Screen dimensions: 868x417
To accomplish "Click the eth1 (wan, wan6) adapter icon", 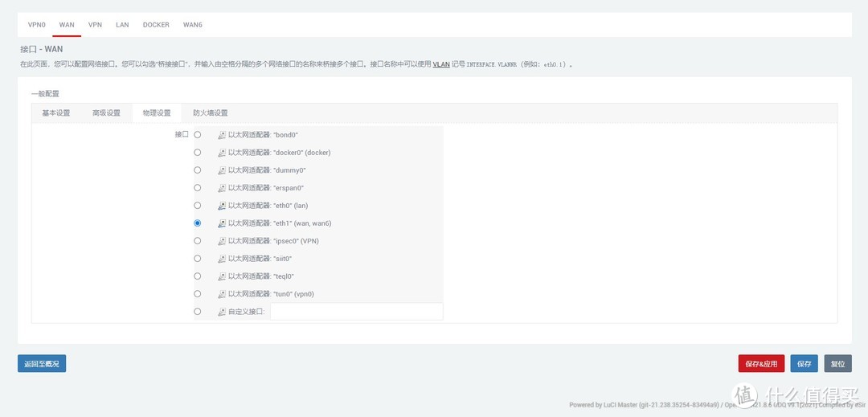I will point(222,223).
